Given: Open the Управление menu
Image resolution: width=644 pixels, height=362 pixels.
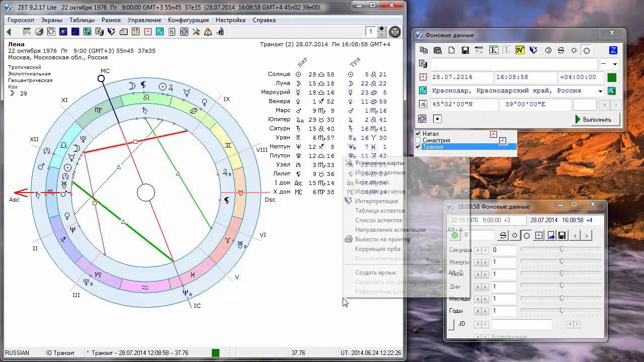Looking at the screenshot, I should pos(144,20).
